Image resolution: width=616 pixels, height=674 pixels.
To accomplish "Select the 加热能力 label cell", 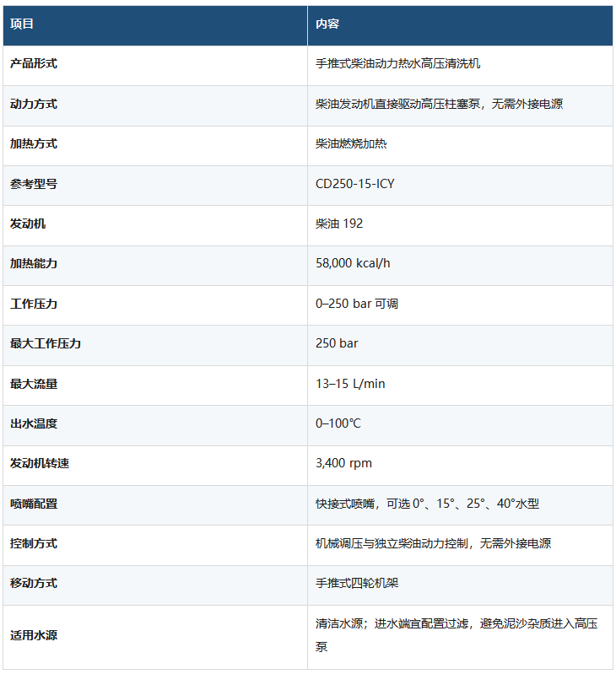I will (155, 266).
